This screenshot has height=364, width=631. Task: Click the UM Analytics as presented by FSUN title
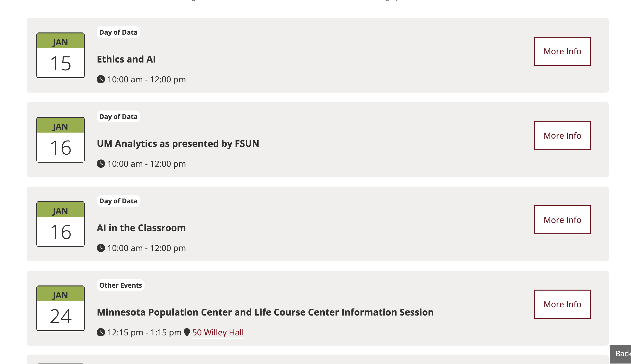pyautogui.click(x=178, y=143)
